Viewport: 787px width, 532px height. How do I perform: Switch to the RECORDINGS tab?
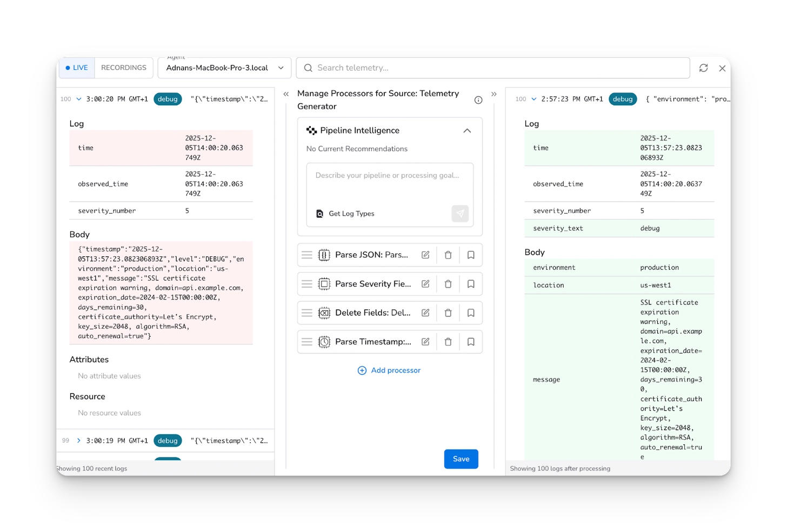[124, 68]
